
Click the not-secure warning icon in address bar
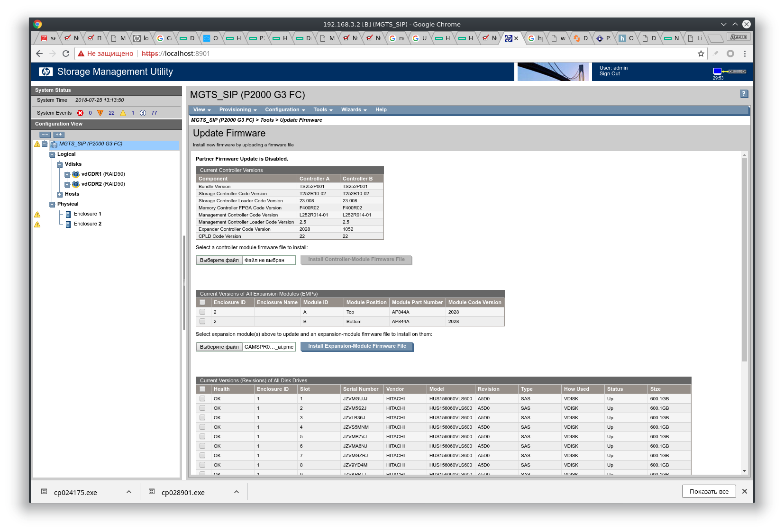[81, 54]
